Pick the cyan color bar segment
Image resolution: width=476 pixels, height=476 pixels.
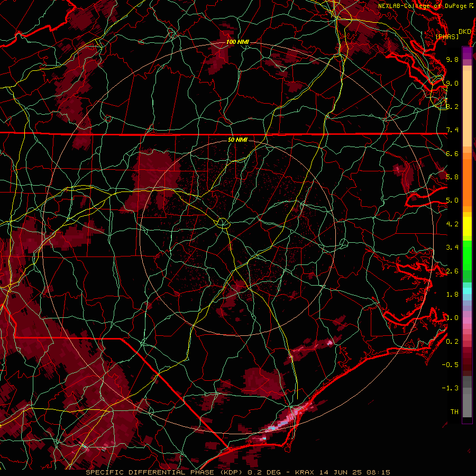pyautogui.click(x=467, y=291)
